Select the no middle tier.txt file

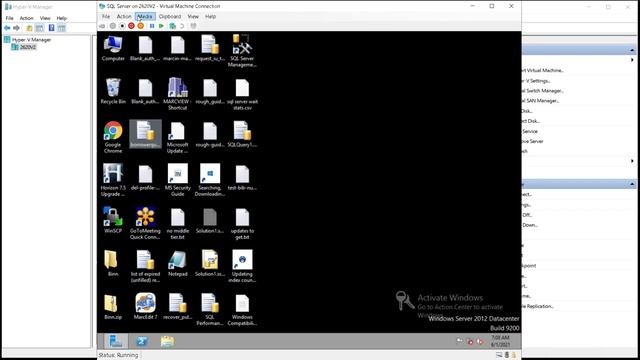[178, 223]
